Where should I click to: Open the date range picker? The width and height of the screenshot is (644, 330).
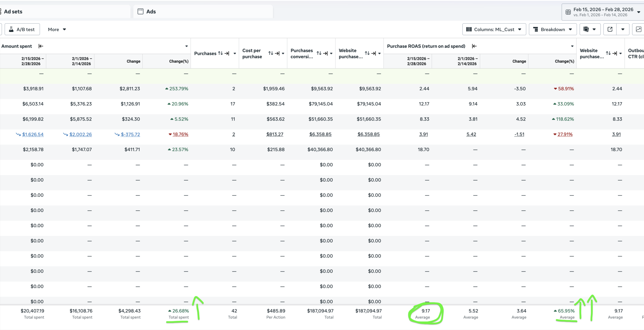tap(603, 12)
